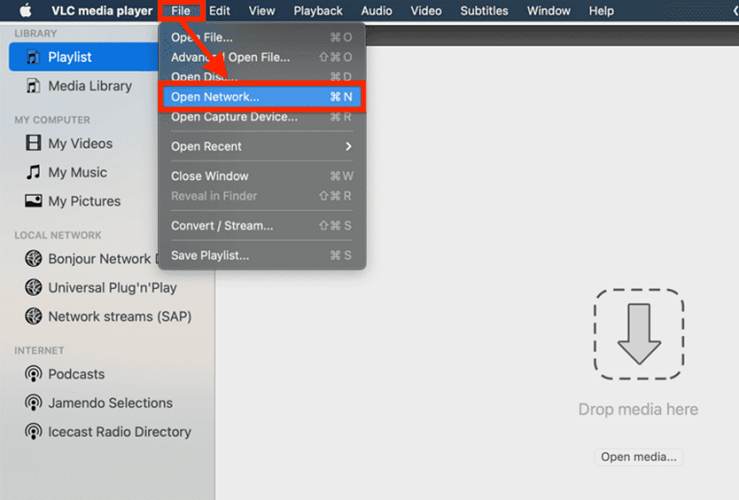
Task: Click Save Playlist... in the File menu
Action: [210, 255]
